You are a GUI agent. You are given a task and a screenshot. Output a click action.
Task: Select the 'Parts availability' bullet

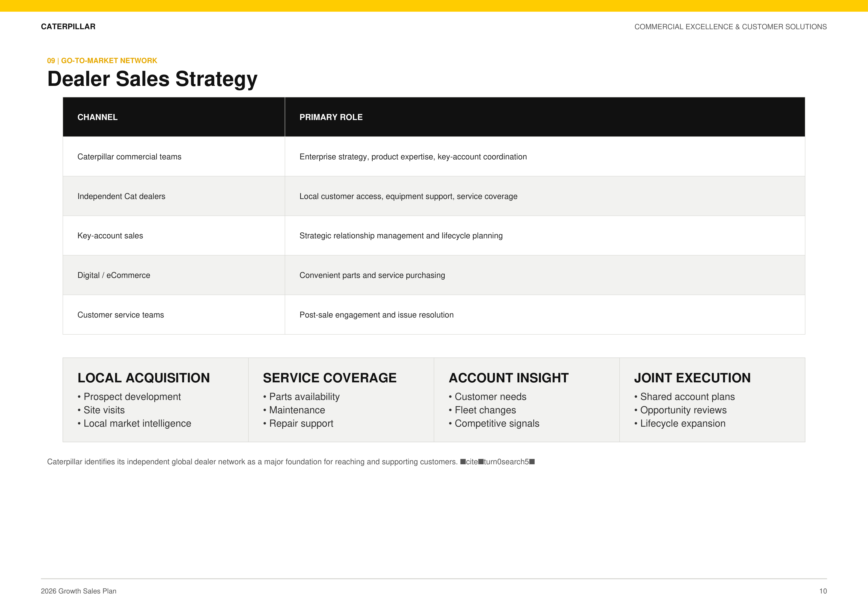click(x=301, y=397)
